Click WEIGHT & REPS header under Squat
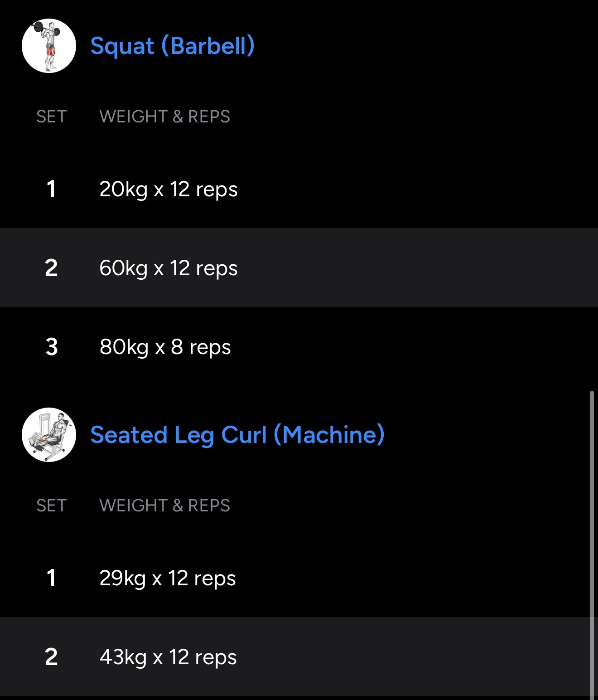 click(x=164, y=117)
